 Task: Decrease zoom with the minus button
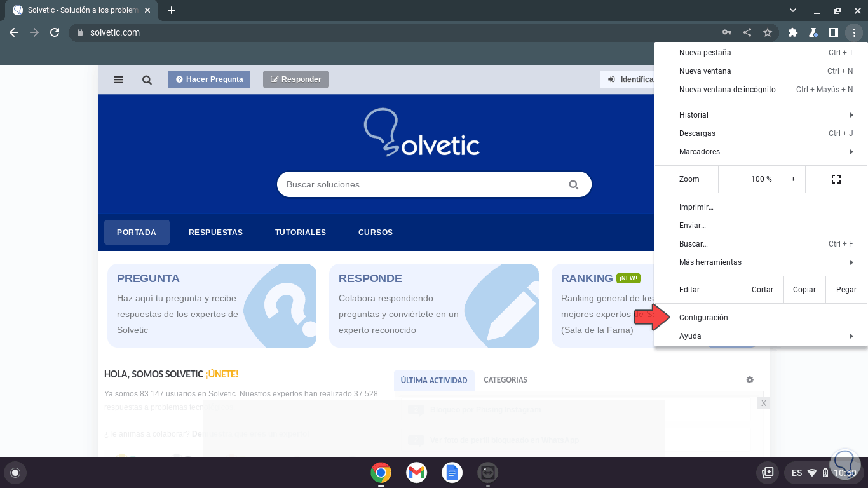pos(729,179)
